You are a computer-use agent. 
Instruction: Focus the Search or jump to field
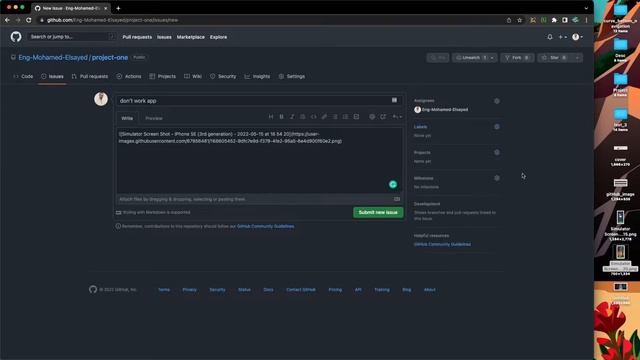point(71,37)
